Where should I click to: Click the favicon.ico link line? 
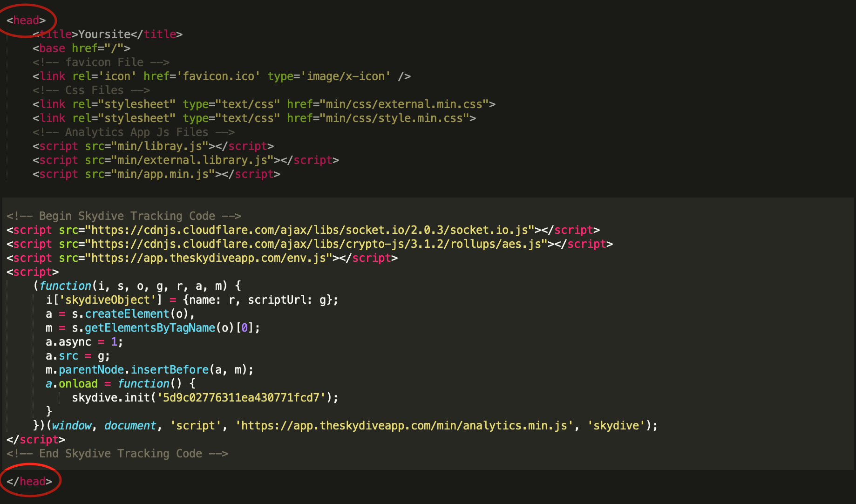[x=222, y=76]
